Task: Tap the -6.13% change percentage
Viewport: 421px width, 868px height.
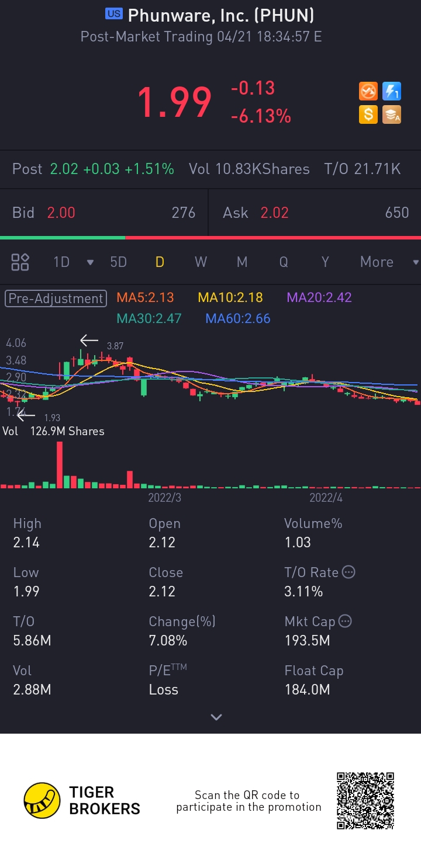Action: (261, 116)
